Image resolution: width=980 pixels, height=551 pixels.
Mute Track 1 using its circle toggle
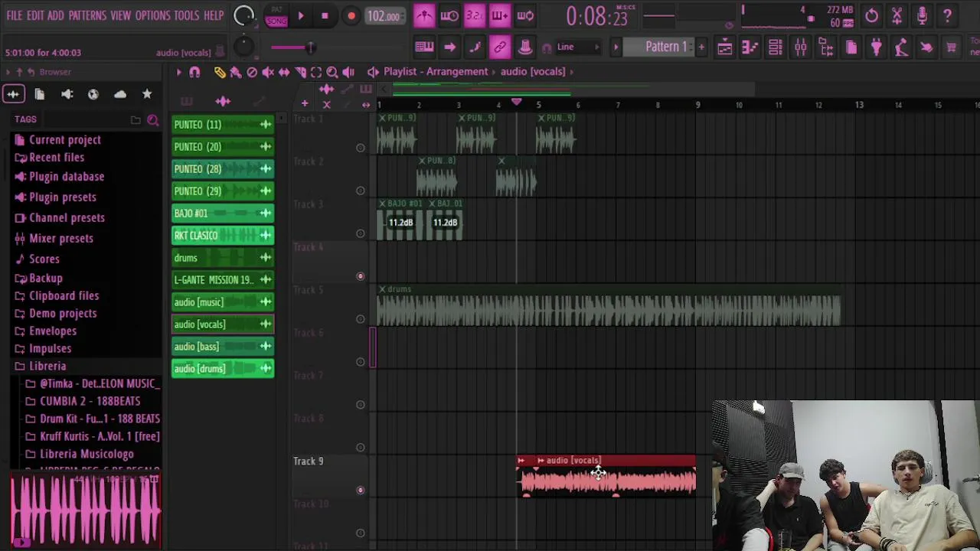[361, 148]
